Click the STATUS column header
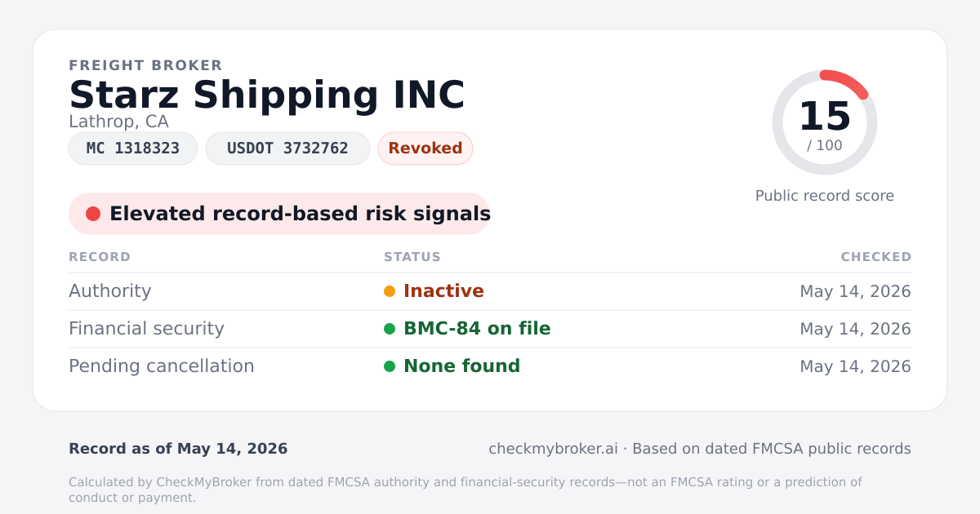The image size is (980, 514). [412, 257]
